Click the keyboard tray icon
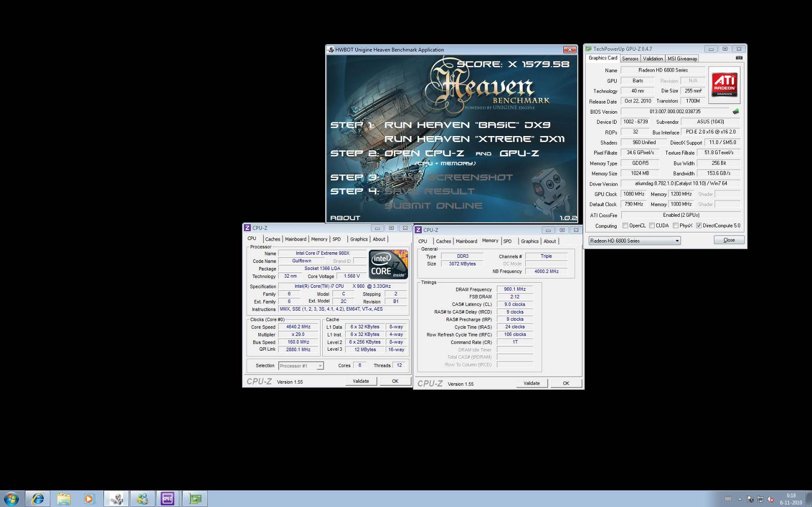This screenshot has width=812, height=507. point(728,499)
